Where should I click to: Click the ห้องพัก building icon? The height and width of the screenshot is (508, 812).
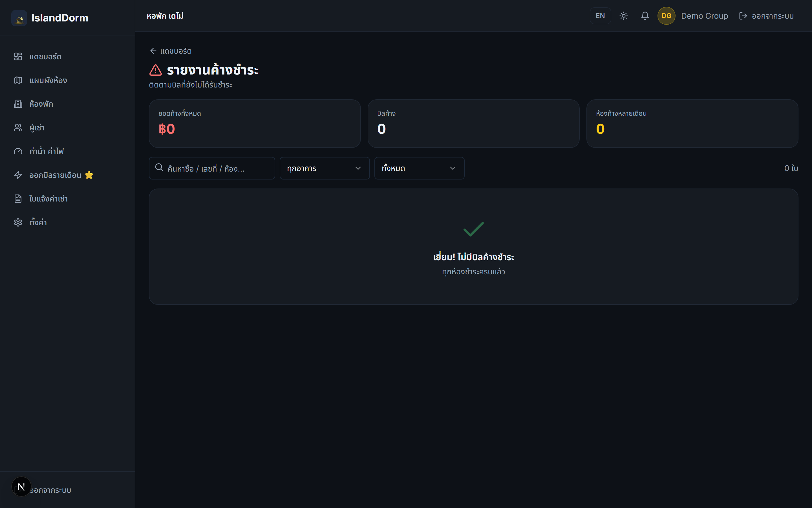pos(18,104)
